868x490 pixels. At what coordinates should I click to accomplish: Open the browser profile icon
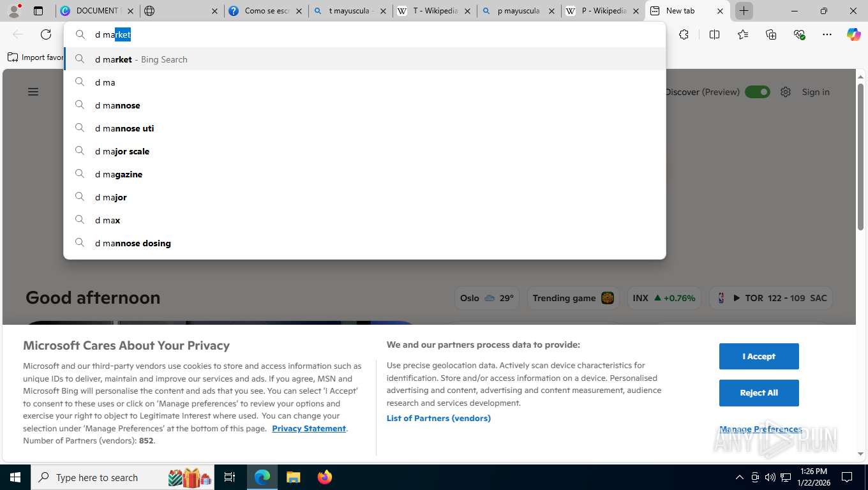coord(14,10)
